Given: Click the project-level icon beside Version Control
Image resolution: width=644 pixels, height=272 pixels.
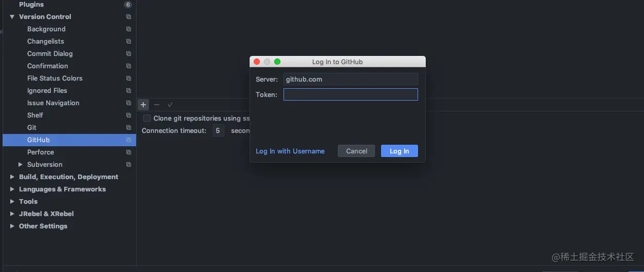Looking at the screenshot, I should click(128, 17).
